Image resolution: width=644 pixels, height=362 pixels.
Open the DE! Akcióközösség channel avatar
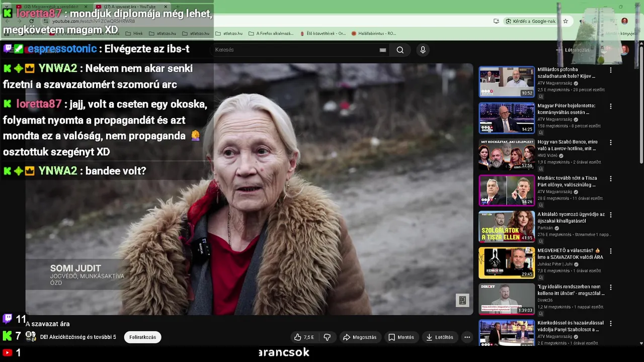coord(31,336)
